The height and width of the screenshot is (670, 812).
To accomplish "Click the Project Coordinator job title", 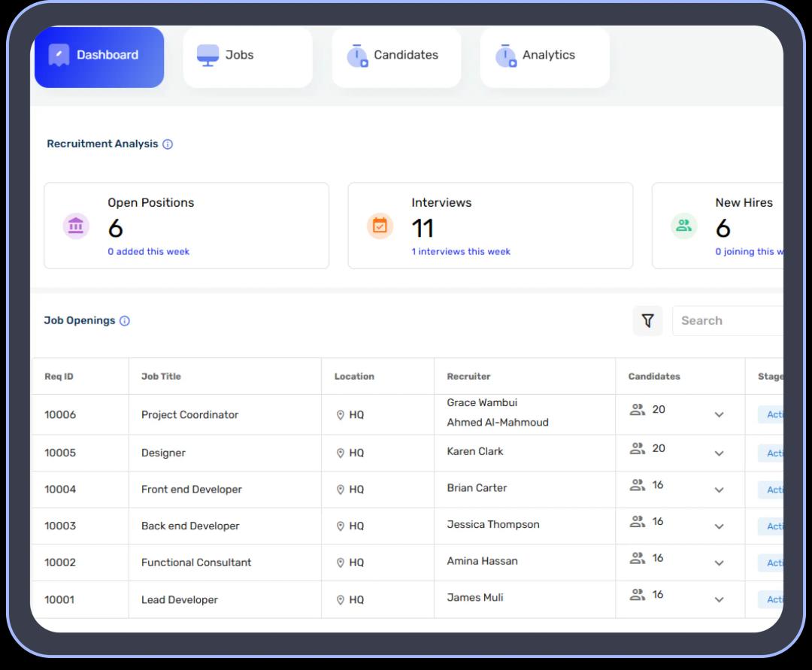I will 190,415.
